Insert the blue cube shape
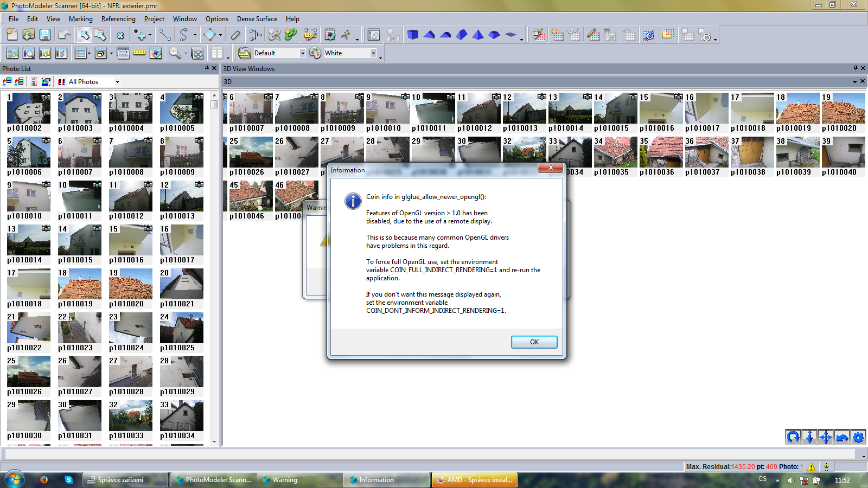This screenshot has height=488, width=868. 413,35
